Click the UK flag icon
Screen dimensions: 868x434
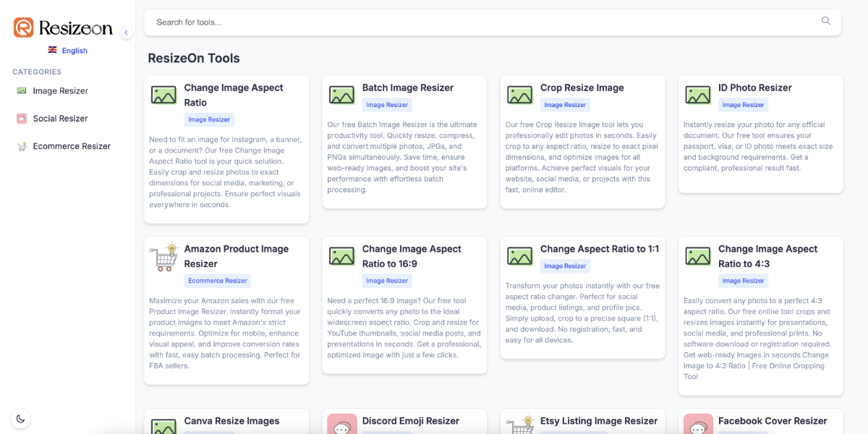click(53, 50)
